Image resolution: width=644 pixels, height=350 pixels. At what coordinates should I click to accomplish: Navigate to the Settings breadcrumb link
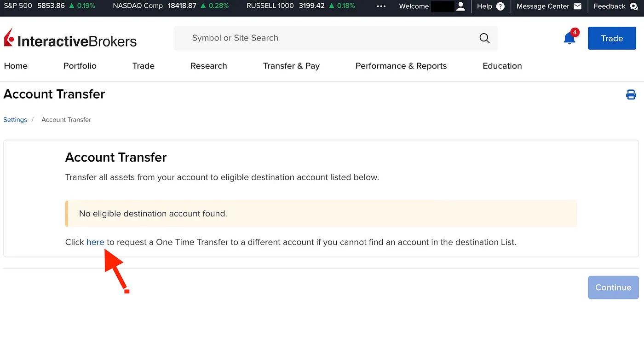pyautogui.click(x=15, y=120)
